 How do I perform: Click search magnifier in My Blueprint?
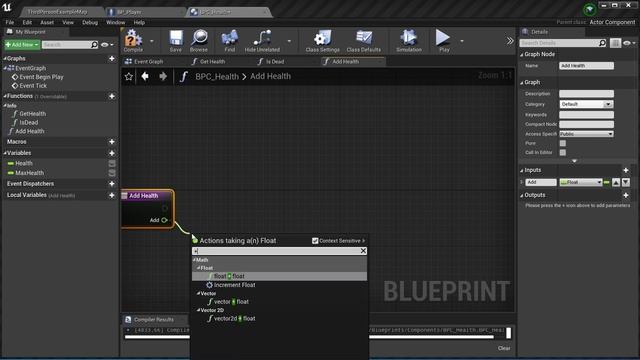[94, 44]
